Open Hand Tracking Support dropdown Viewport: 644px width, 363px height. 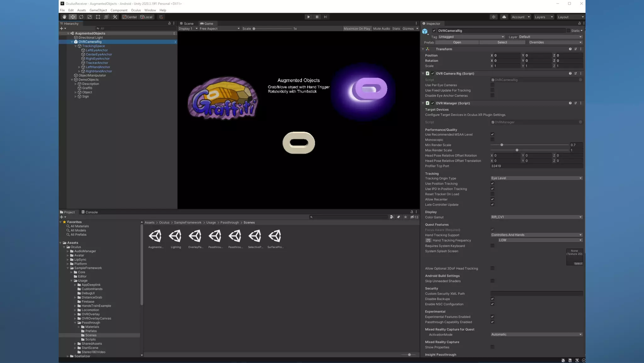click(x=536, y=235)
